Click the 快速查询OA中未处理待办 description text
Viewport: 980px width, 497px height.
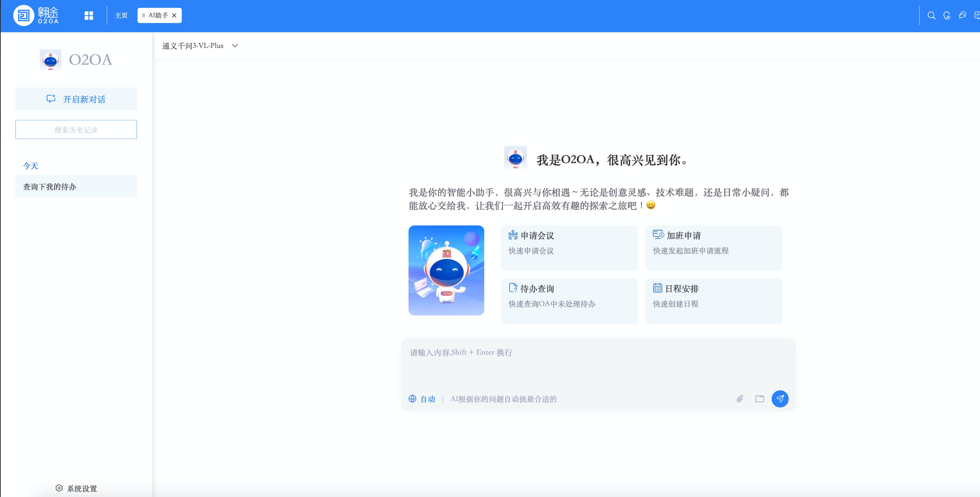click(x=552, y=304)
